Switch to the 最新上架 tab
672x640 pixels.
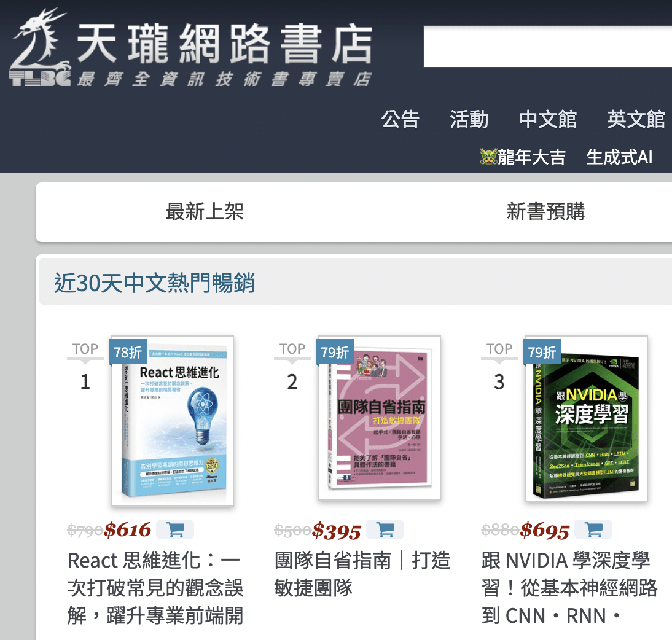(205, 212)
